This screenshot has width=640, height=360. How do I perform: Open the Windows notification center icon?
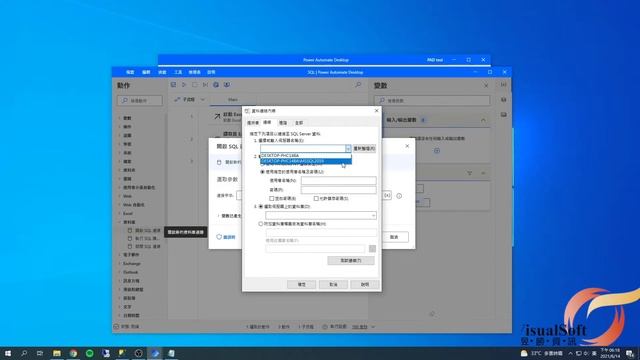pyautogui.click(x=630, y=353)
